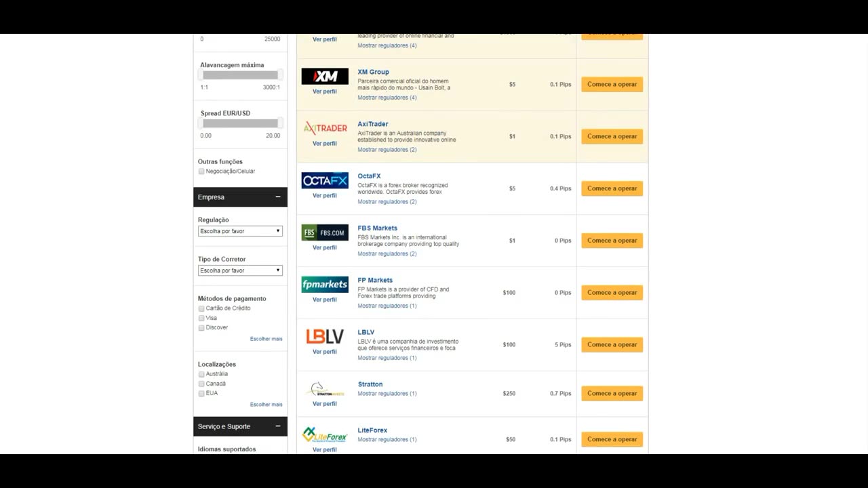Open the FP Markets title link
The height and width of the screenshot is (488, 868).
tap(375, 280)
